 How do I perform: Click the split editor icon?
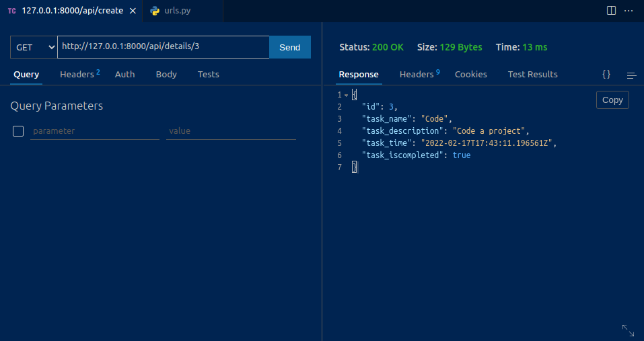(611, 11)
